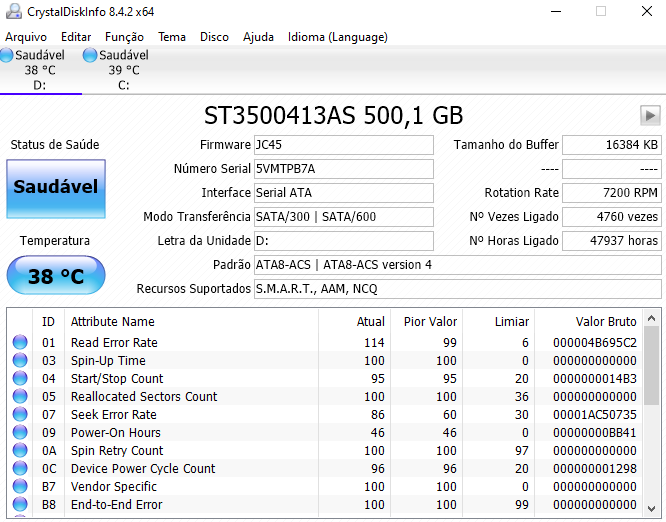
Task: Select the Vendor Specific row name
Action: (113, 486)
